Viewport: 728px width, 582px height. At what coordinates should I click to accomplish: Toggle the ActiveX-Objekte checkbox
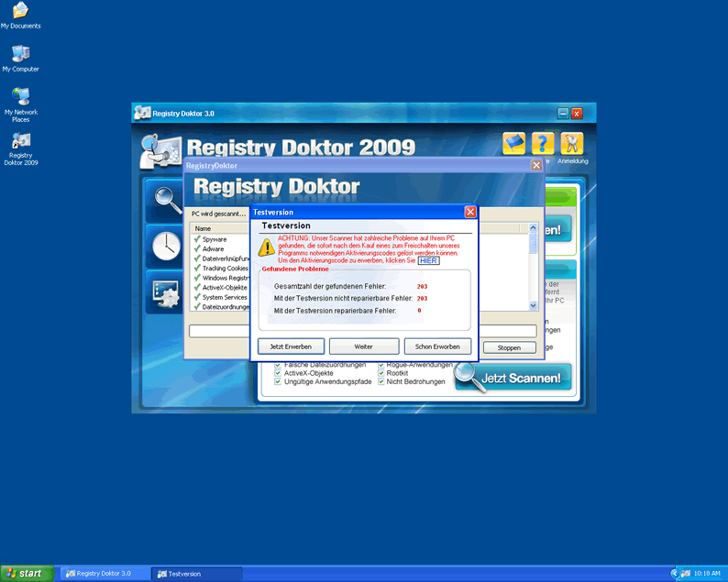279,373
